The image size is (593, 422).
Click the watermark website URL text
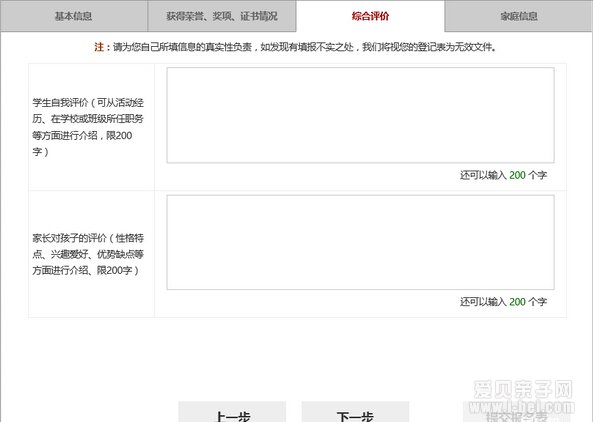click(522, 407)
